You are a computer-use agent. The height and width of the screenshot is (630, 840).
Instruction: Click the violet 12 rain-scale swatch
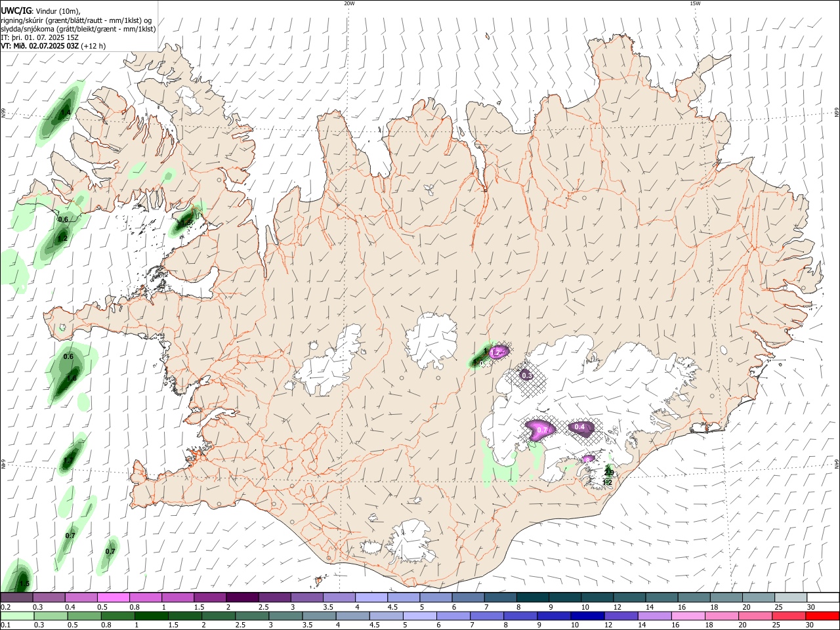click(621, 616)
